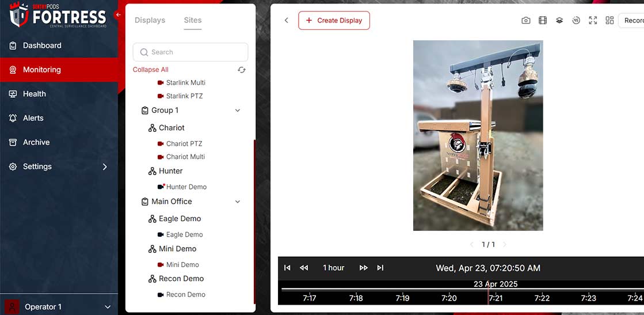Select the Chariot Multi camera
This screenshot has width=644, height=315.
pos(181,157)
